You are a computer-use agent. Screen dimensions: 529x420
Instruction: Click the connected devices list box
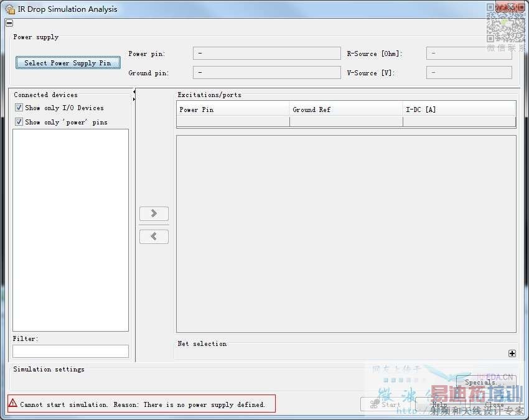70,230
